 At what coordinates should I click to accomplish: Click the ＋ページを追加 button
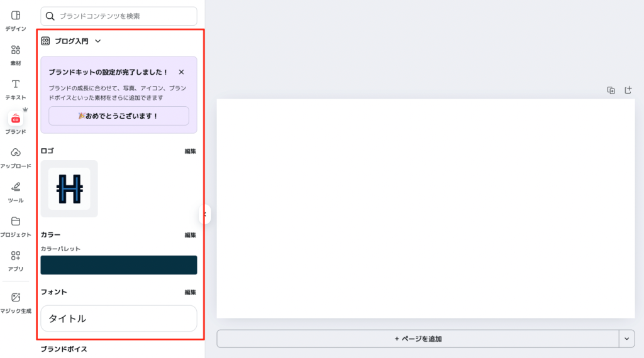coord(418,339)
